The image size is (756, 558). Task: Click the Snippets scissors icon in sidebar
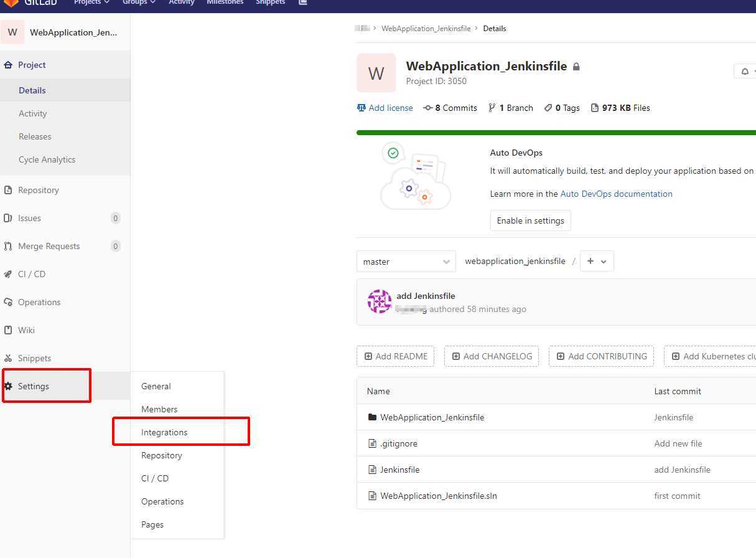click(x=8, y=358)
